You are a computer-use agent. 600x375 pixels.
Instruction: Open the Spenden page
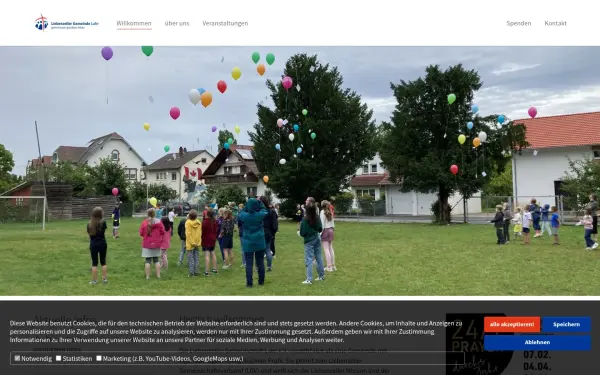[518, 23]
